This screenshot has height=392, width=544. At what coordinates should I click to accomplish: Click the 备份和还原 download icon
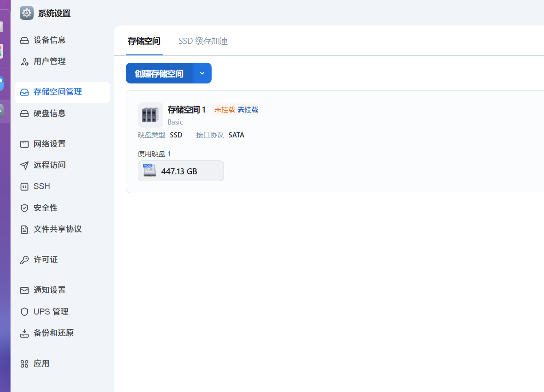click(x=24, y=333)
